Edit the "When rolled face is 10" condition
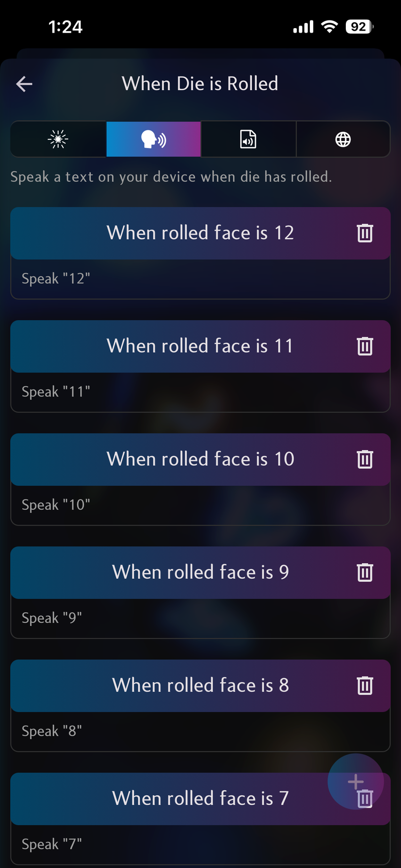The height and width of the screenshot is (868, 401). coord(200,459)
